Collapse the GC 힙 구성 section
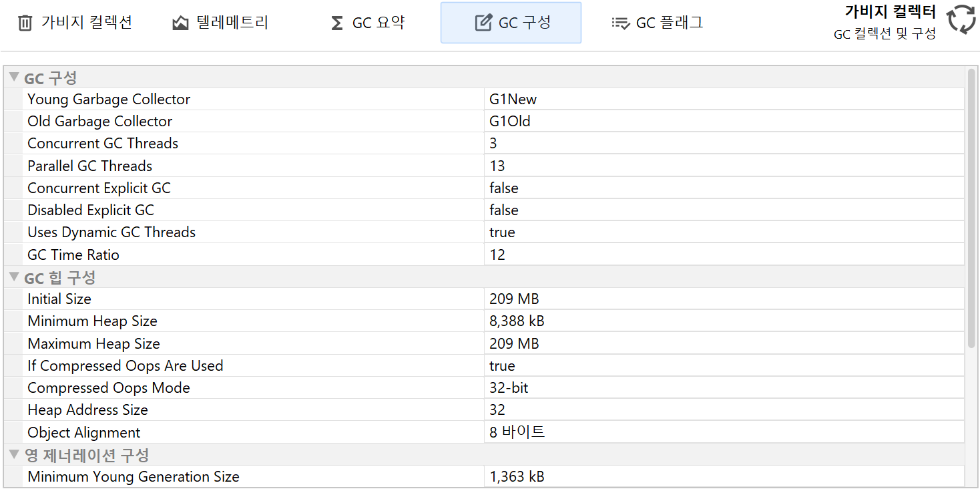The width and height of the screenshot is (980, 491). pos(14,277)
